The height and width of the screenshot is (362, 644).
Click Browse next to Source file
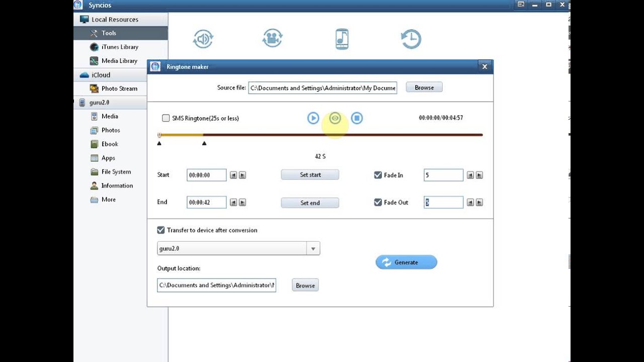[424, 87]
